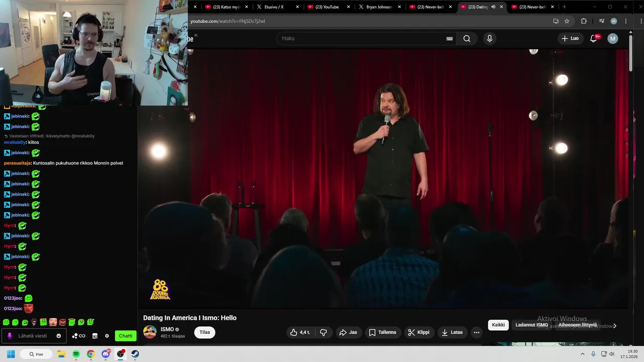Open more actions (three dots) below video
This screenshot has width=644, height=362.
pyautogui.click(x=476, y=332)
